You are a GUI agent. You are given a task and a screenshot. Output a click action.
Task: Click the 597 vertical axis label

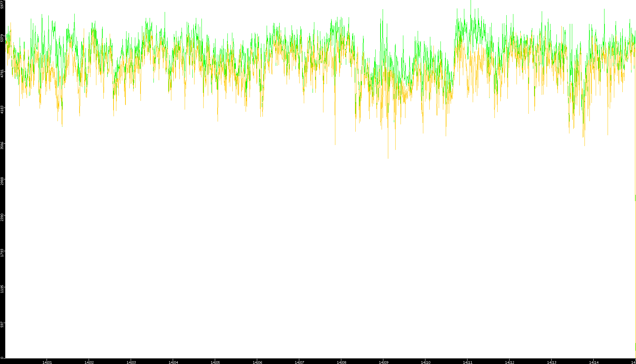(x=2, y=324)
